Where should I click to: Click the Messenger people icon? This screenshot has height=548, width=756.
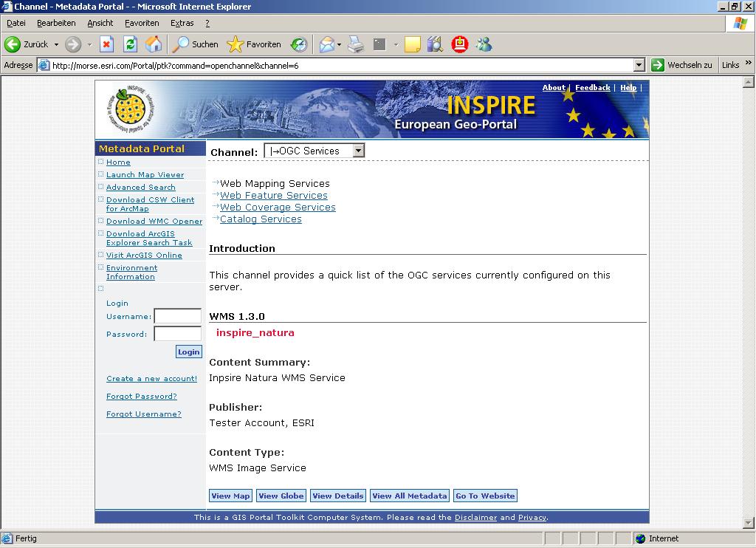coord(484,44)
